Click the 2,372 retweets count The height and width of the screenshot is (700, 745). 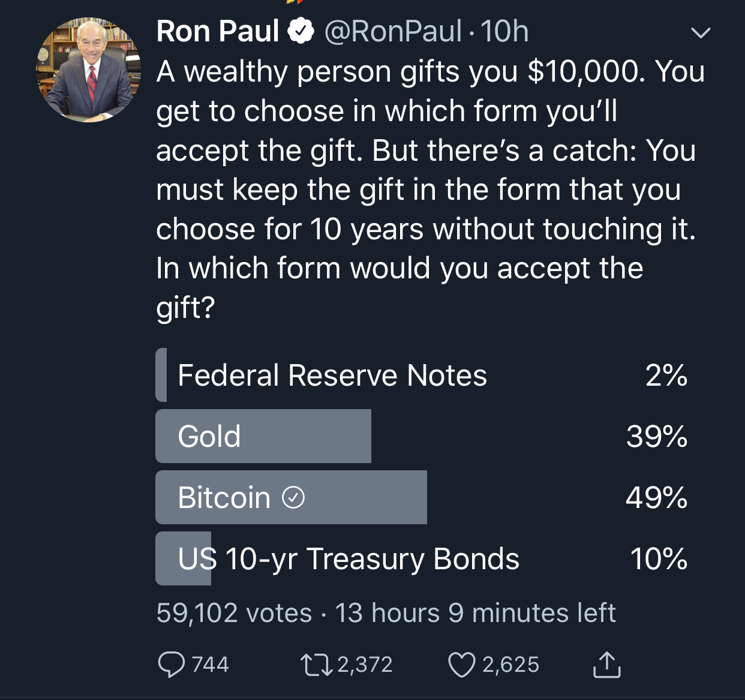click(x=365, y=665)
